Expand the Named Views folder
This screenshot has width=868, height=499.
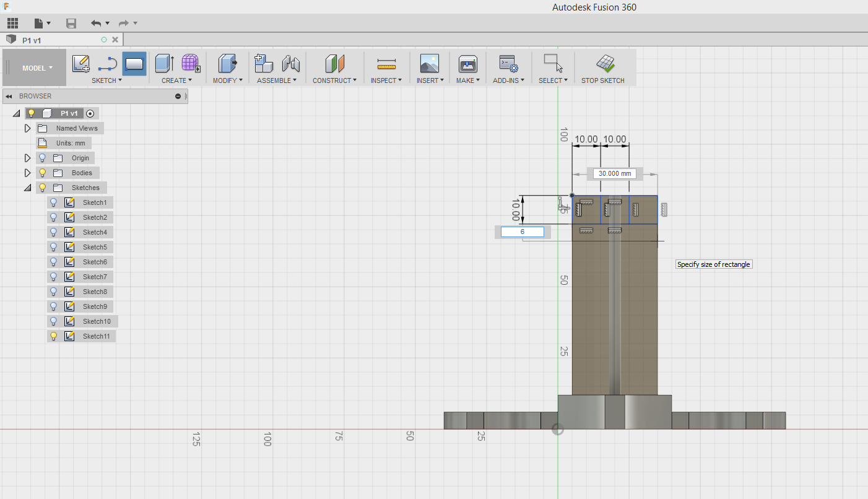pyautogui.click(x=27, y=128)
